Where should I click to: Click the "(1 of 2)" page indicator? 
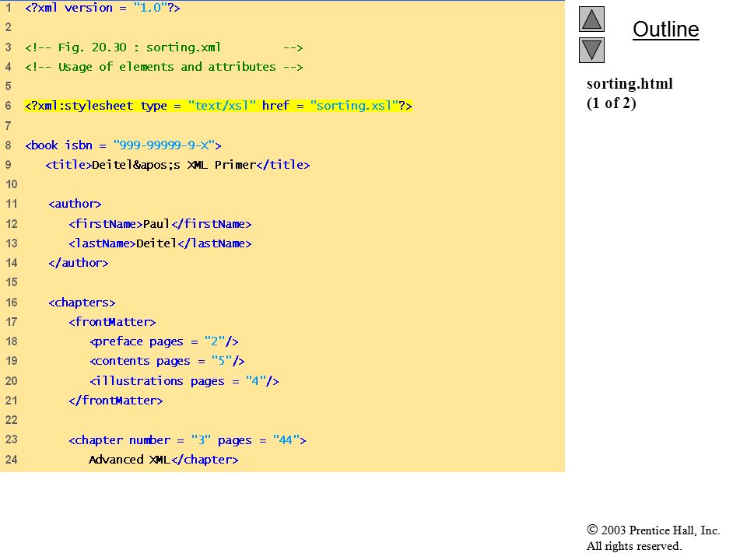pos(612,103)
